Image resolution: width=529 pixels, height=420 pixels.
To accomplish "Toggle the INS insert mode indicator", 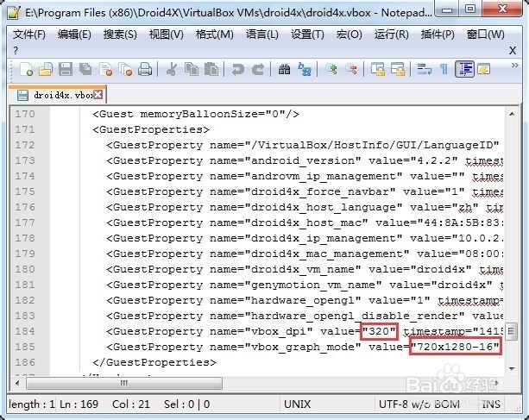I will pyautogui.click(x=490, y=404).
